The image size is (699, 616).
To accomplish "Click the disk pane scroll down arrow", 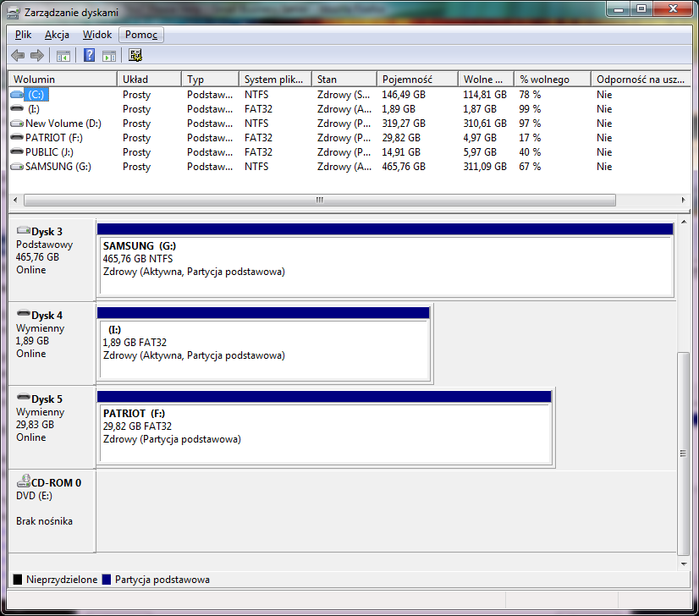I will pos(684,564).
